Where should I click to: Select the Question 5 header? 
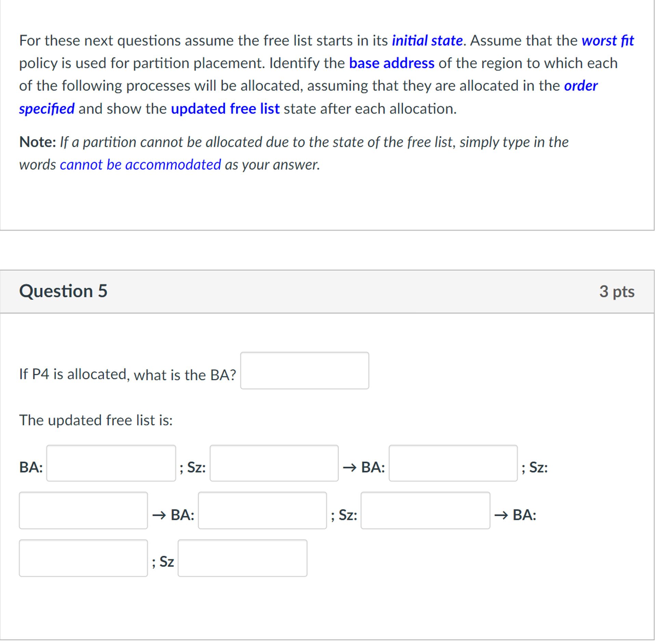[x=64, y=291]
